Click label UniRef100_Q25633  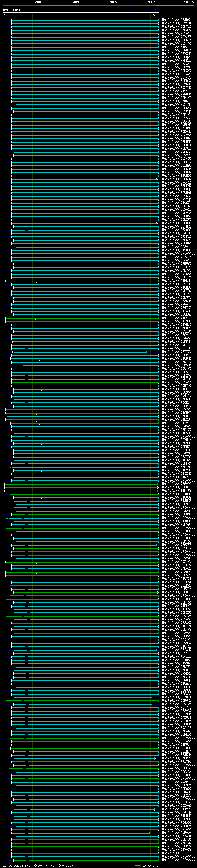(177, 84)
